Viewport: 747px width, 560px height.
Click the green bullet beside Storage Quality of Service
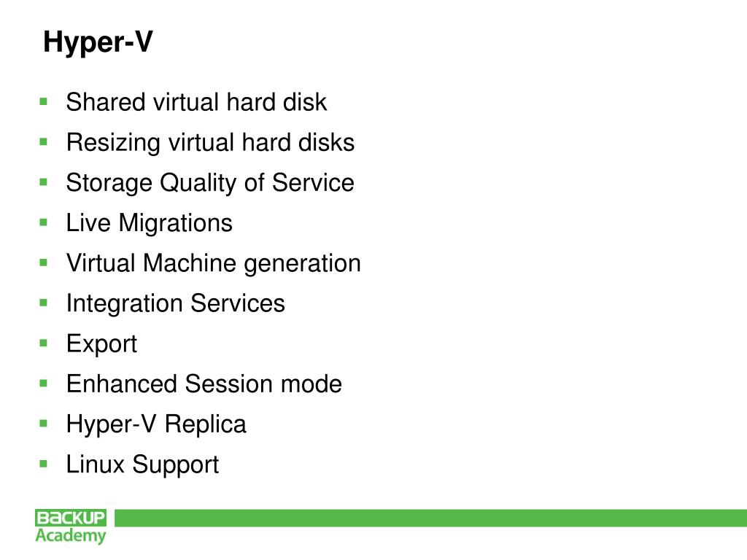coord(43,182)
